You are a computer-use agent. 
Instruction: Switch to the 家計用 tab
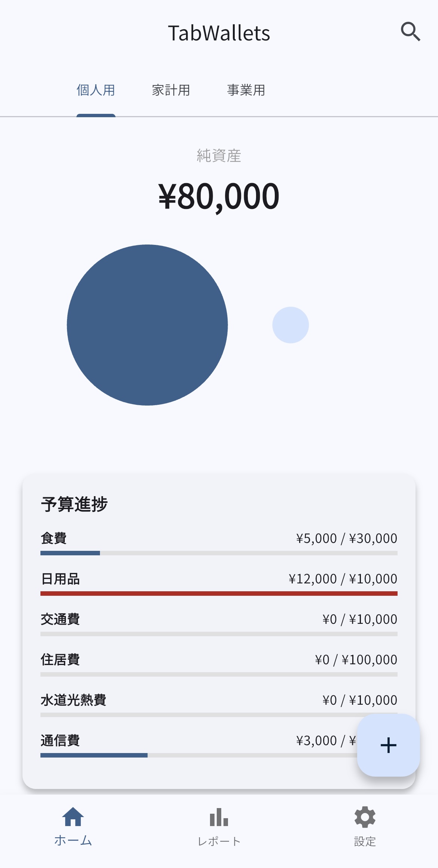point(171,90)
